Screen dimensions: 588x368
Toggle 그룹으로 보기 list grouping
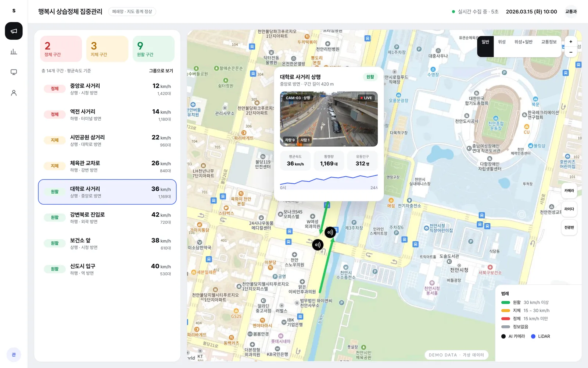(161, 71)
